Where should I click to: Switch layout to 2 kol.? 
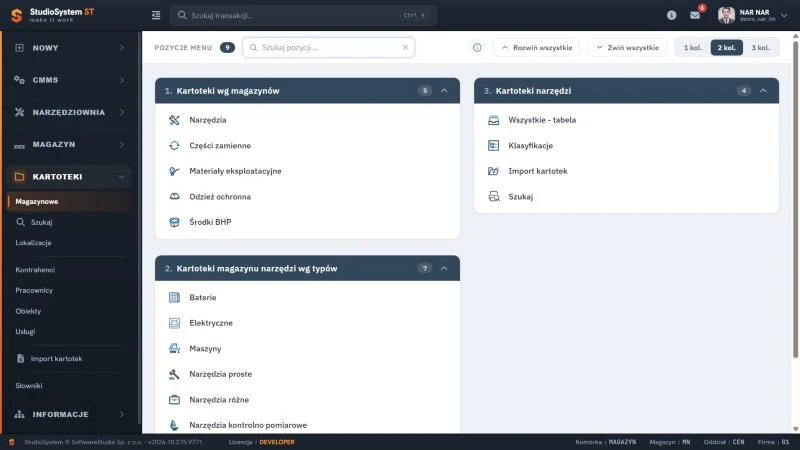coord(727,47)
